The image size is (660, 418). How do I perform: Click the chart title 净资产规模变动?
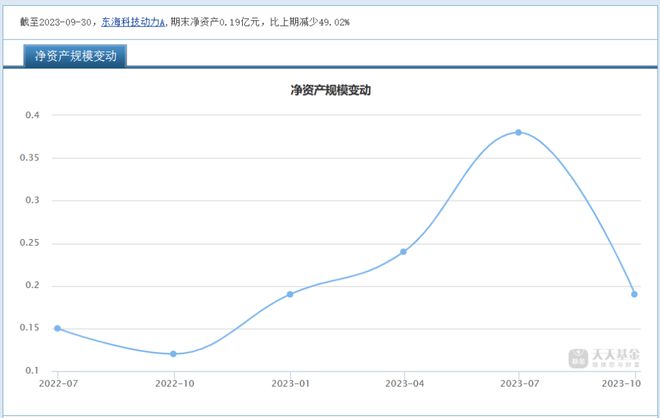pyautogui.click(x=330, y=90)
